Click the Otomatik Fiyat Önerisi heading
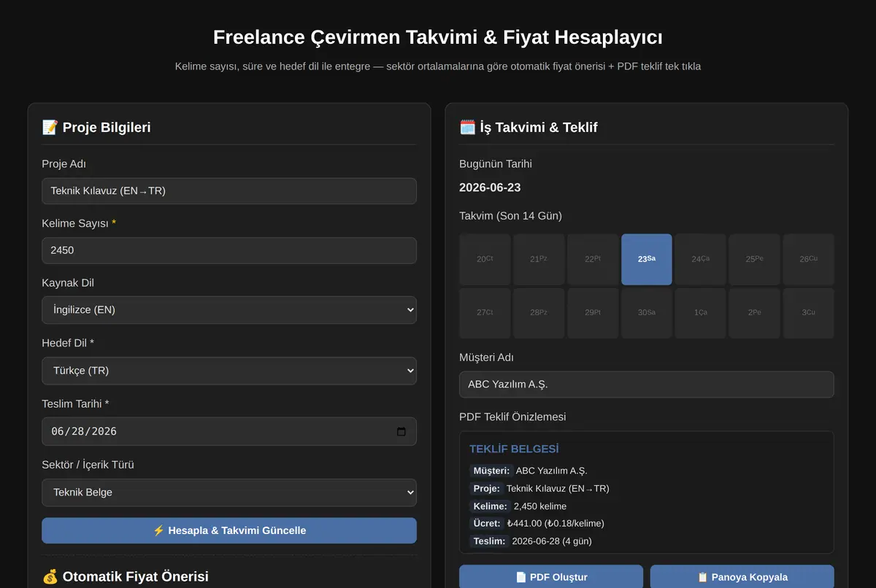Screen dimensions: 876x588 (x=125, y=576)
